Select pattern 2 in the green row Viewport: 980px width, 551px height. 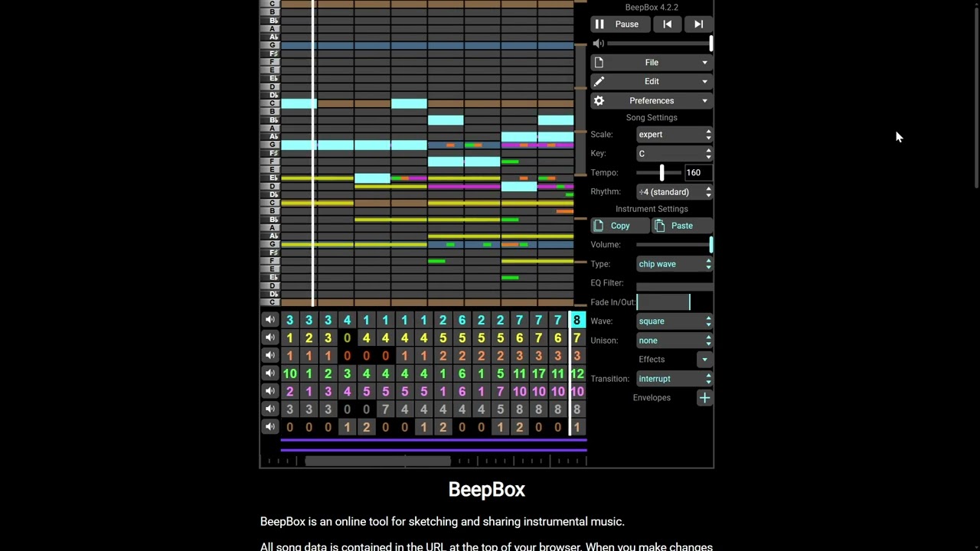pyautogui.click(x=328, y=373)
